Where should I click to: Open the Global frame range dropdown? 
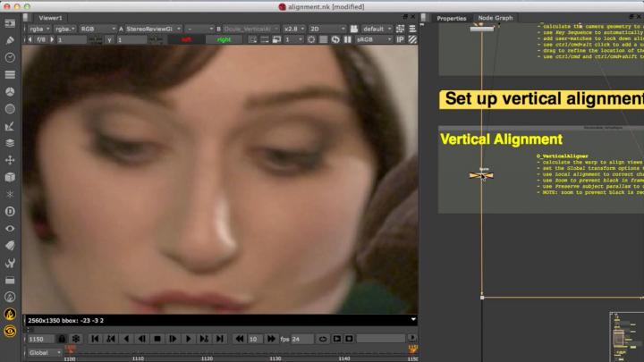[x=43, y=352]
